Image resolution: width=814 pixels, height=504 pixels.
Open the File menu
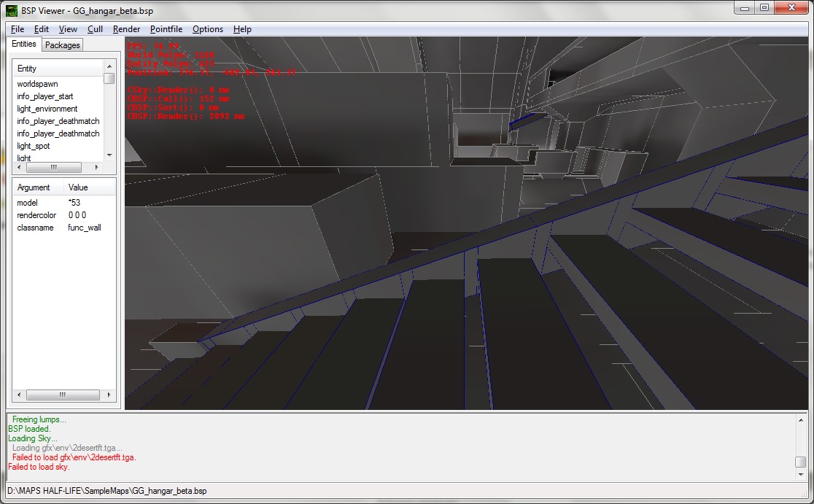(x=18, y=29)
